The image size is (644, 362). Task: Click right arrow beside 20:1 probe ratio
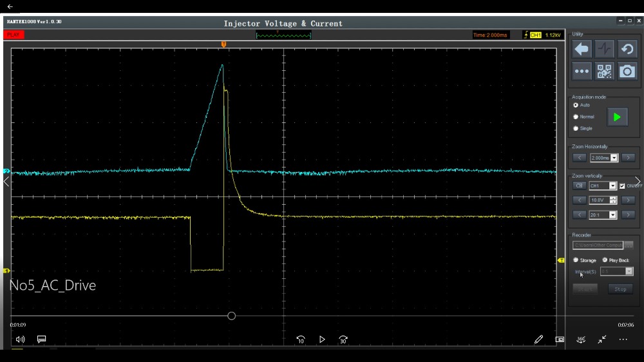[x=628, y=215]
